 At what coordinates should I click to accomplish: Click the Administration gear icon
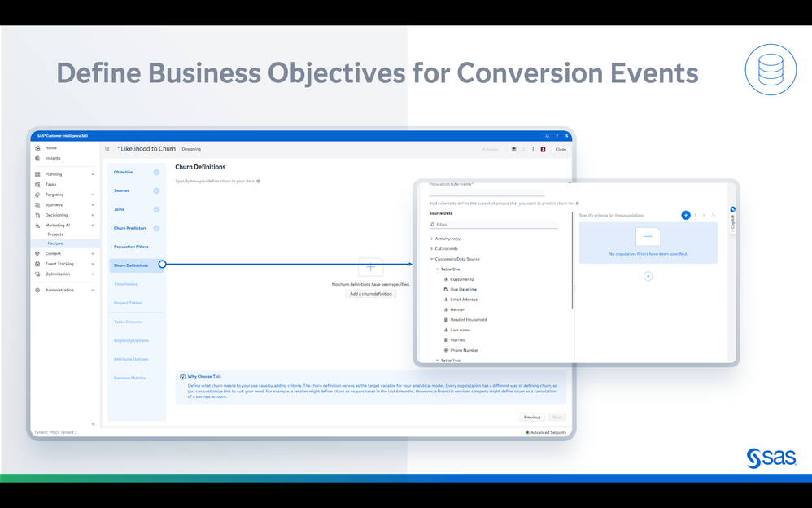pos(37,291)
